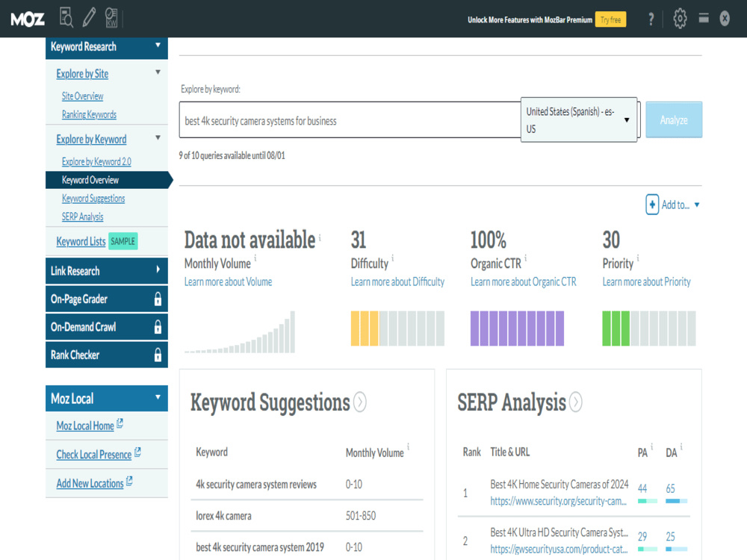This screenshot has width=747, height=560.
Task: Open the Rank Checker menu
Action: [x=107, y=355]
